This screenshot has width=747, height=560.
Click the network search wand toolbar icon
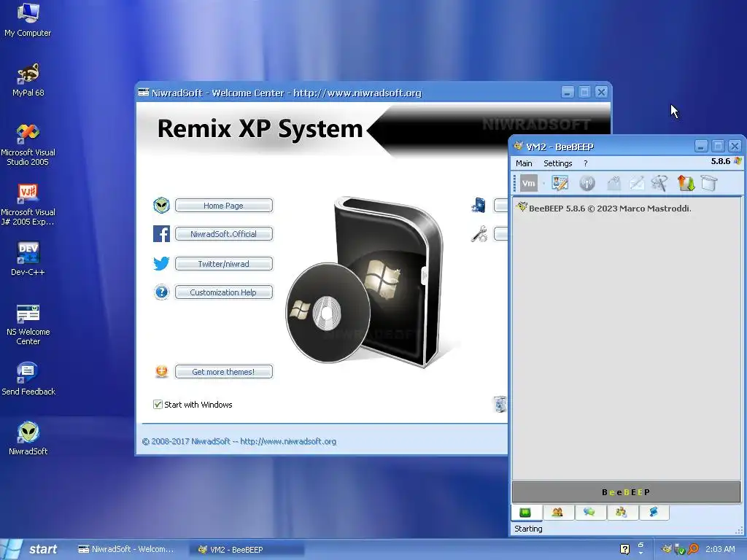point(659,183)
